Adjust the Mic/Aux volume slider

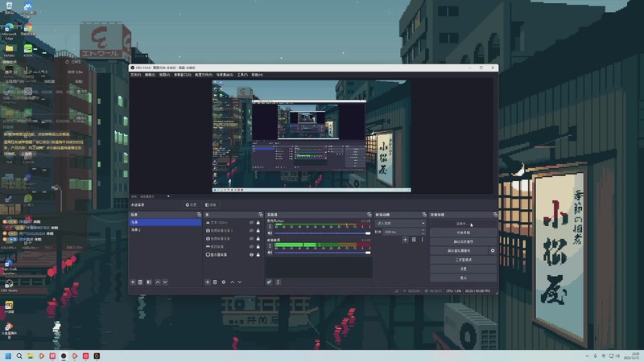click(x=323, y=233)
